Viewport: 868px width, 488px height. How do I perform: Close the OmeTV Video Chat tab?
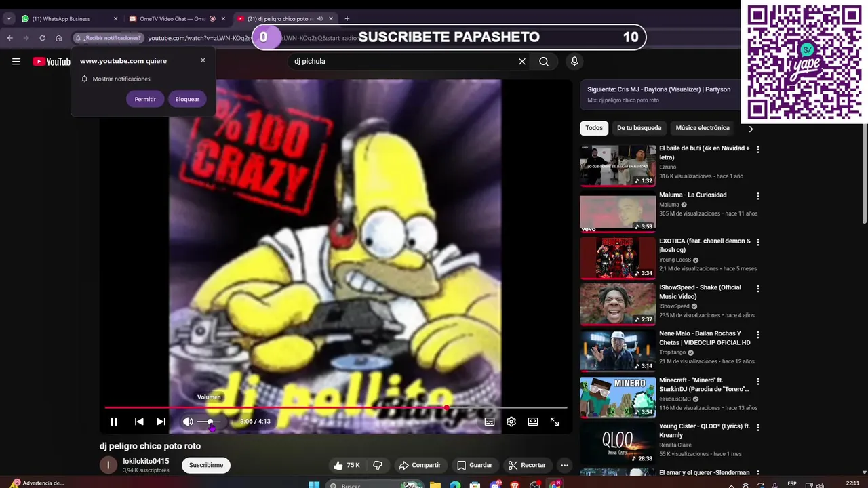[x=223, y=19]
